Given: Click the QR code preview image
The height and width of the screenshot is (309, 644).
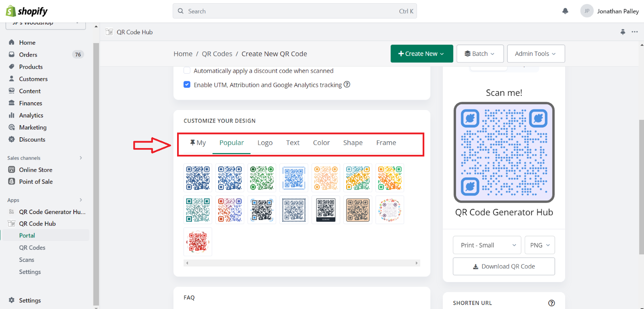Looking at the screenshot, I should 504,152.
